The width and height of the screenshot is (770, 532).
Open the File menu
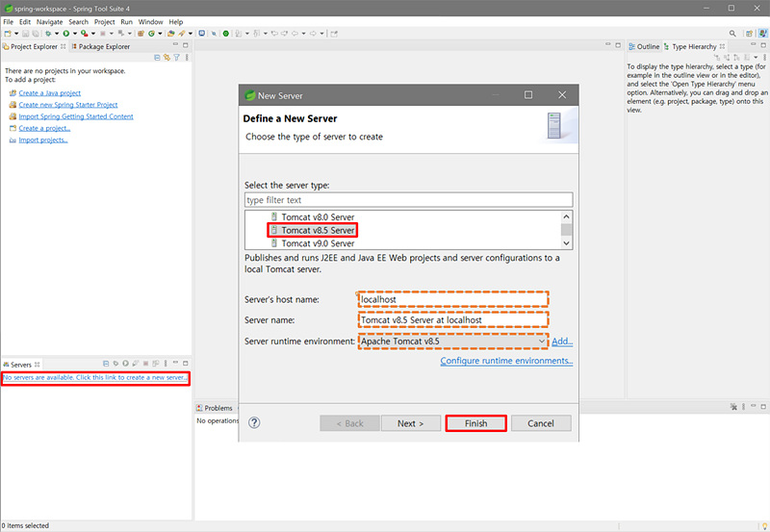pyautogui.click(x=9, y=21)
